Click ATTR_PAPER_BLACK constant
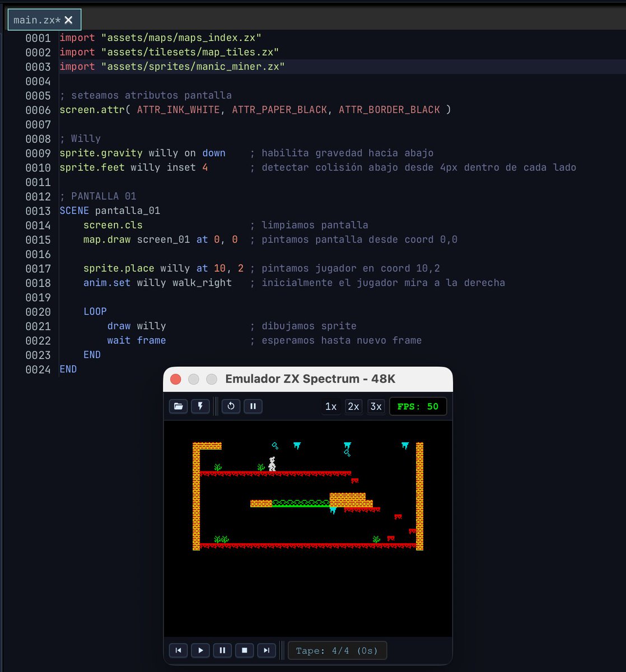Image resolution: width=626 pixels, height=672 pixels. [279, 110]
